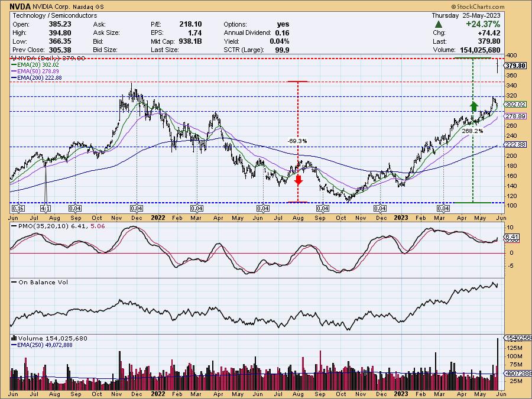
Task: Click the 6.41 PMO value tag on right
Action: 512,237
